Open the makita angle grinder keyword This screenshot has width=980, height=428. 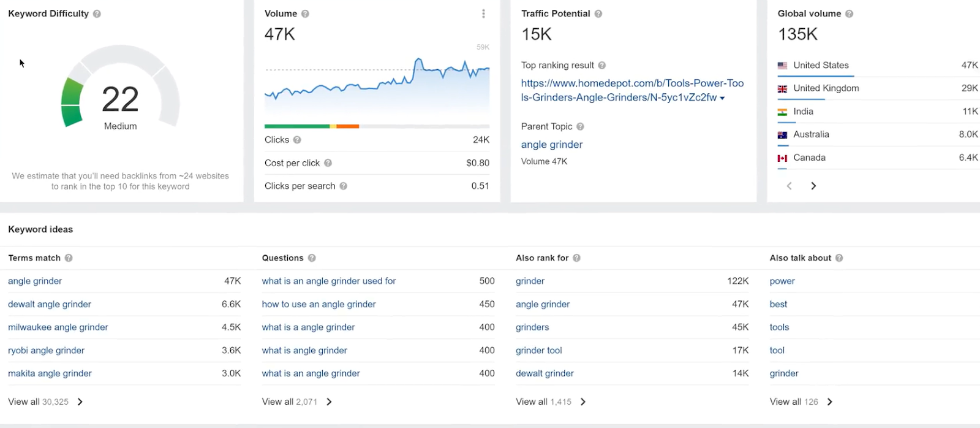[50, 373]
